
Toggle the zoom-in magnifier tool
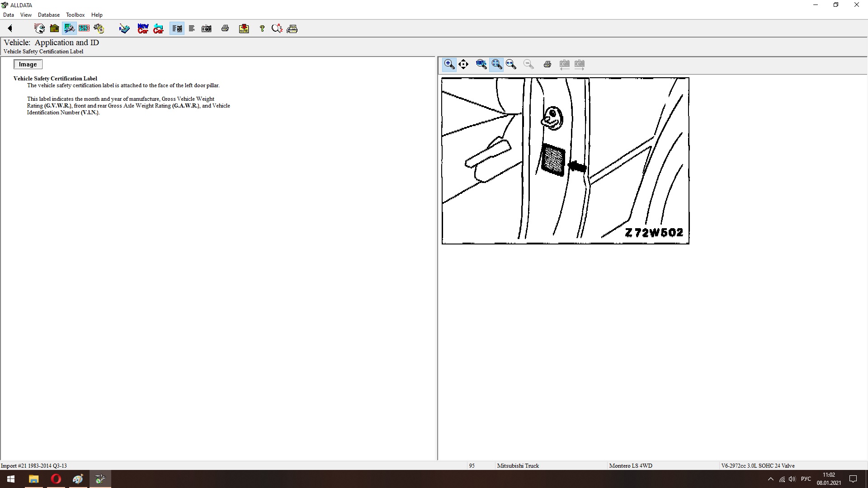coord(449,64)
